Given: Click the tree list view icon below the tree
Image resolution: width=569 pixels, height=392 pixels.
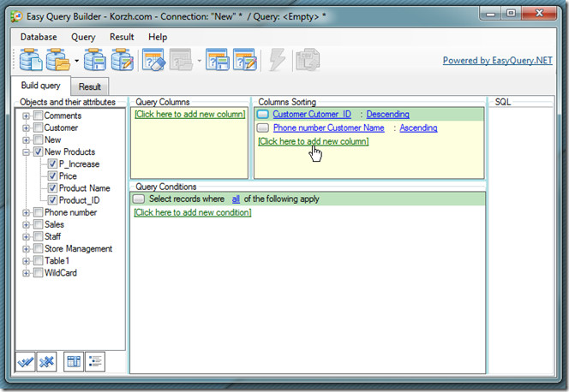Looking at the screenshot, I should tap(95, 361).
